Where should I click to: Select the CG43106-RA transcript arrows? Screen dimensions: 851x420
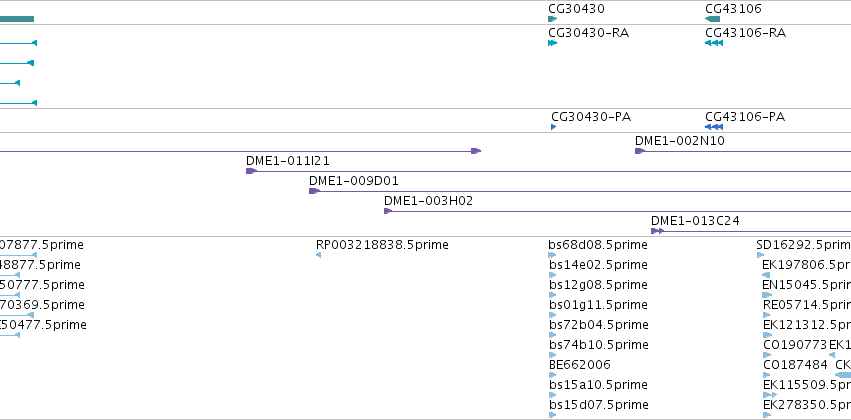[714, 43]
